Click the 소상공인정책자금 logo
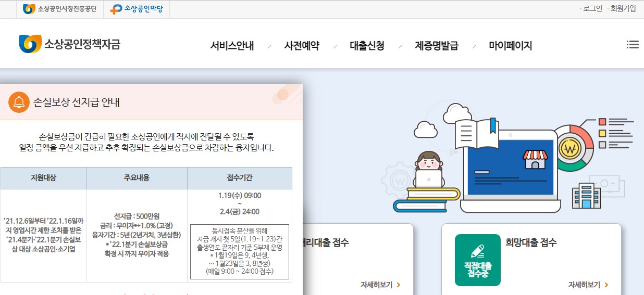 pos(69,44)
